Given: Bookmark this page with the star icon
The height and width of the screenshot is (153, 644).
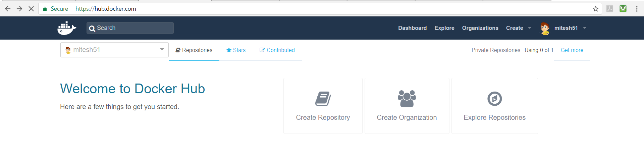Looking at the screenshot, I should click(x=596, y=9).
